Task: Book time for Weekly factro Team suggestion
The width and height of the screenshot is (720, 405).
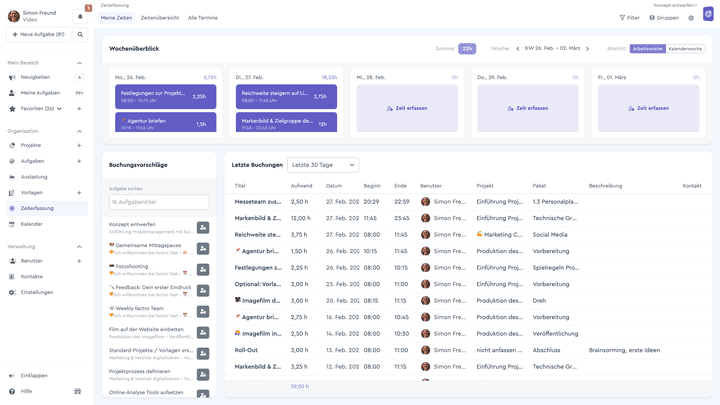Action: [x=203, y=312]
